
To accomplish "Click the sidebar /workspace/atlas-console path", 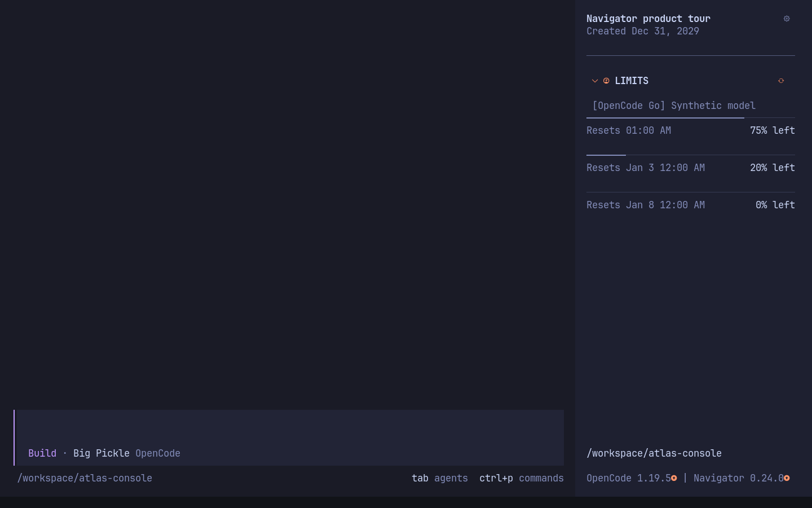I will pos(654,453).
